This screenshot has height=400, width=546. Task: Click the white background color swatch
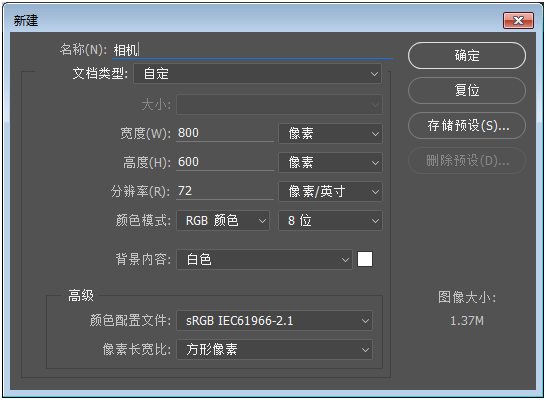365,259
